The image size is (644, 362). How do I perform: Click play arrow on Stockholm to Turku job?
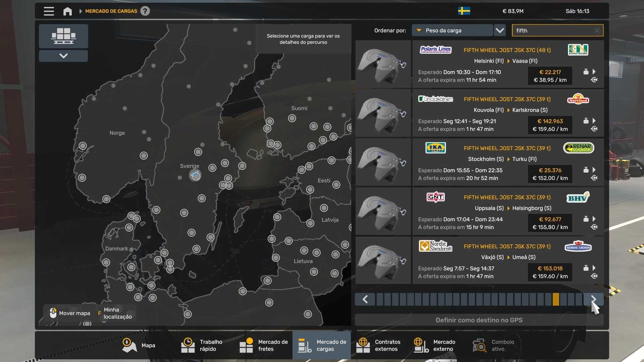tap(594, 170)
